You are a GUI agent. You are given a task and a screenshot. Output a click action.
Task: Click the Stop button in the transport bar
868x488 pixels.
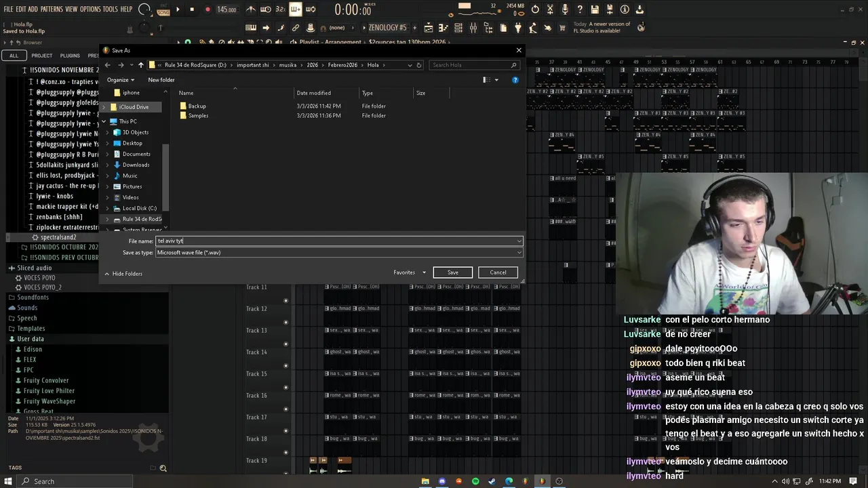192,9
